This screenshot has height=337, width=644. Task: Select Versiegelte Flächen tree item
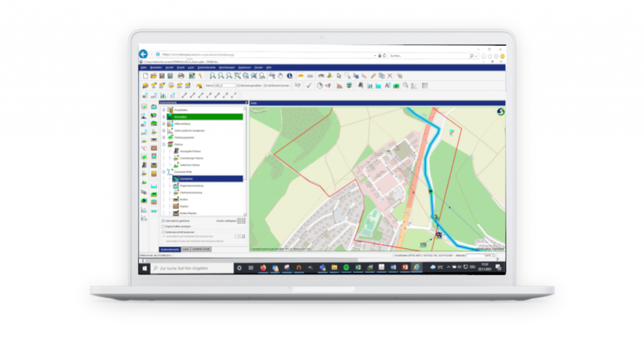(x=191, y=151)
